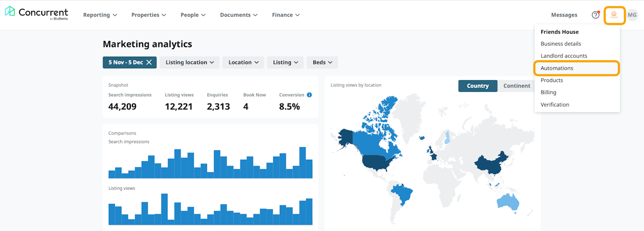Click China on the world map

click(x=491, y=163)
